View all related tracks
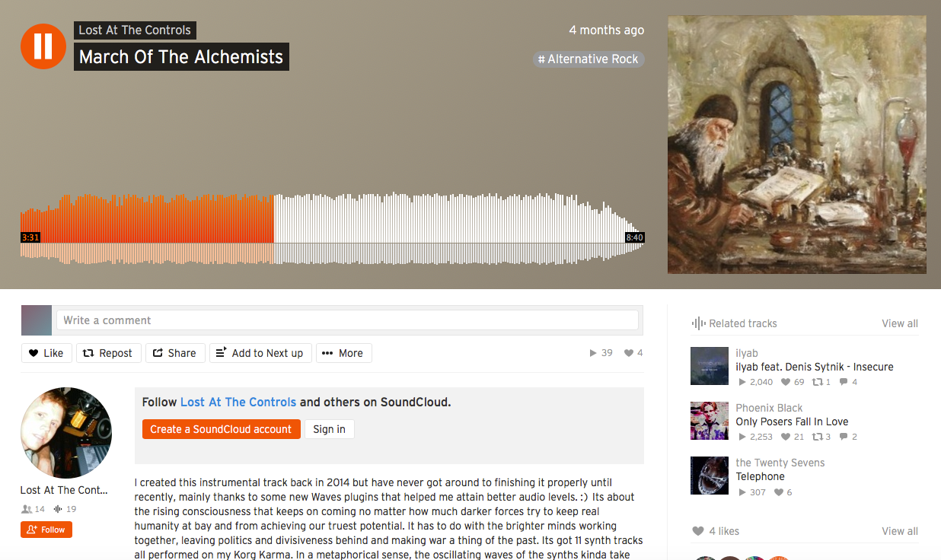The image size is (941, 560). (900, 323)
